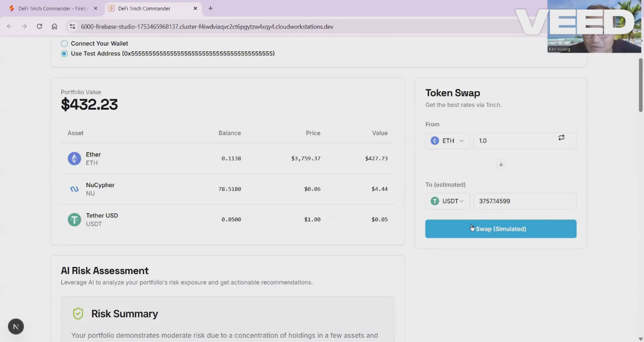Open a new browser tab
The height and width of the screenshot is (342, 644).
coord(210,9)
